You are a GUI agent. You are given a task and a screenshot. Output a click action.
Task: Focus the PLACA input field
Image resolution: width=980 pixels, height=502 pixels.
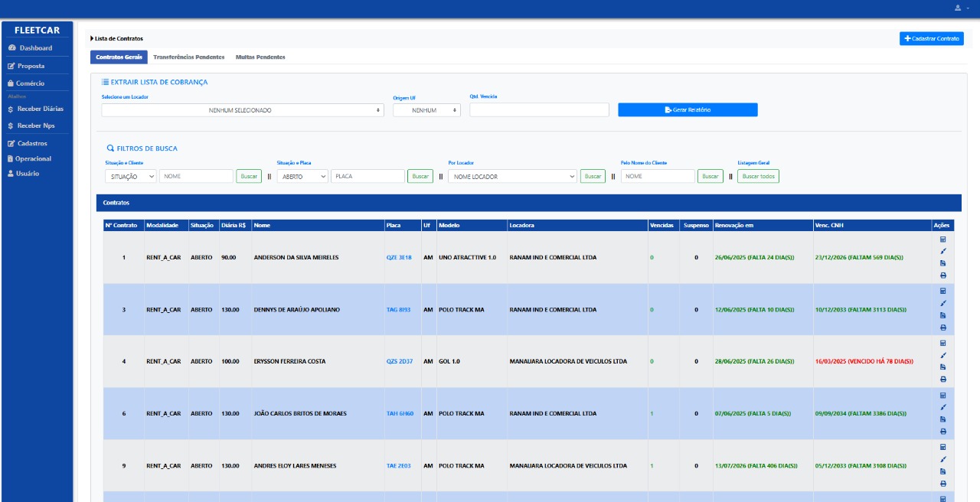pyautogui.click(x=367, y=176)
